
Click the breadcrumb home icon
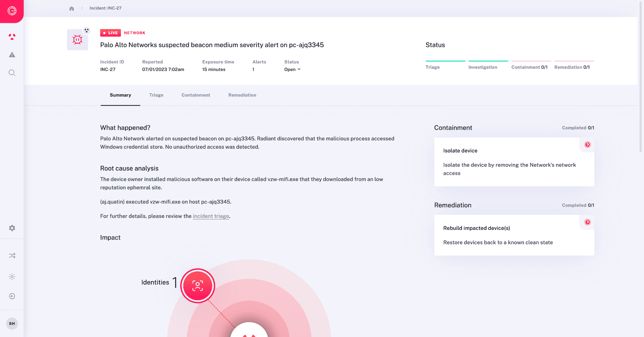(x=72, y=8)
